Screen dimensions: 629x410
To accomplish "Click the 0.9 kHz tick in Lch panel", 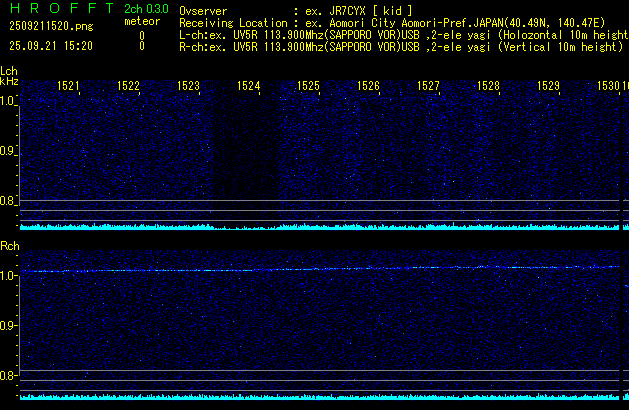I will (x=9, y=151).
